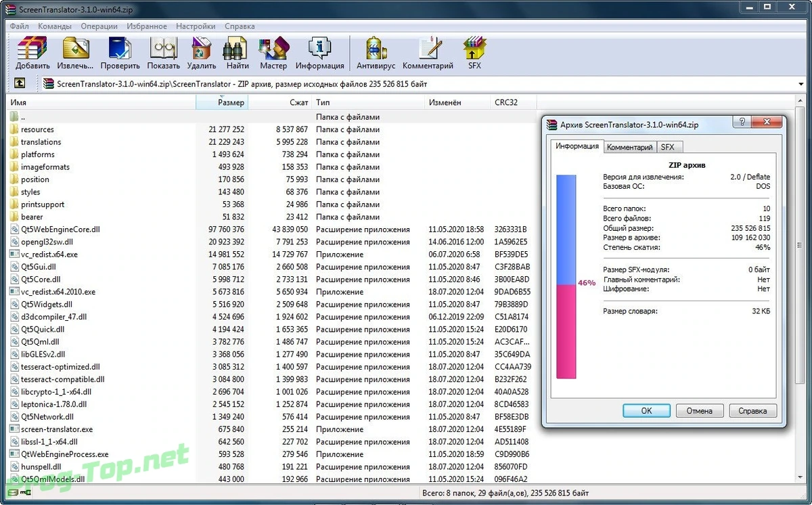Sort by Сжат column header
Viewport: 812px width, 505px height.
coord(280,102)
